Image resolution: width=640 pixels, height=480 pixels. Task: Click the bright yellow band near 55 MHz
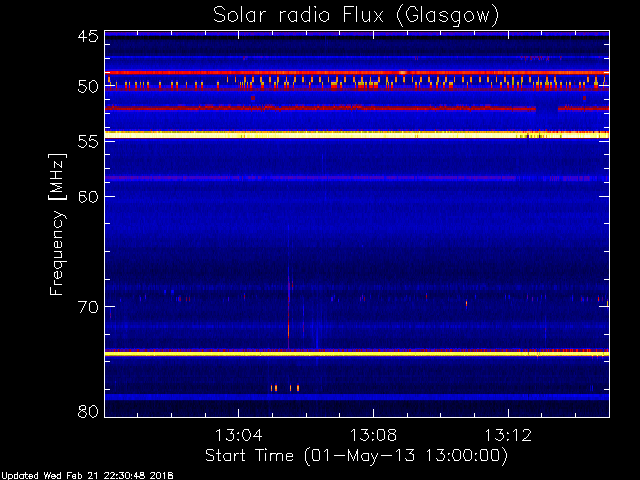[x=357, y=135]
